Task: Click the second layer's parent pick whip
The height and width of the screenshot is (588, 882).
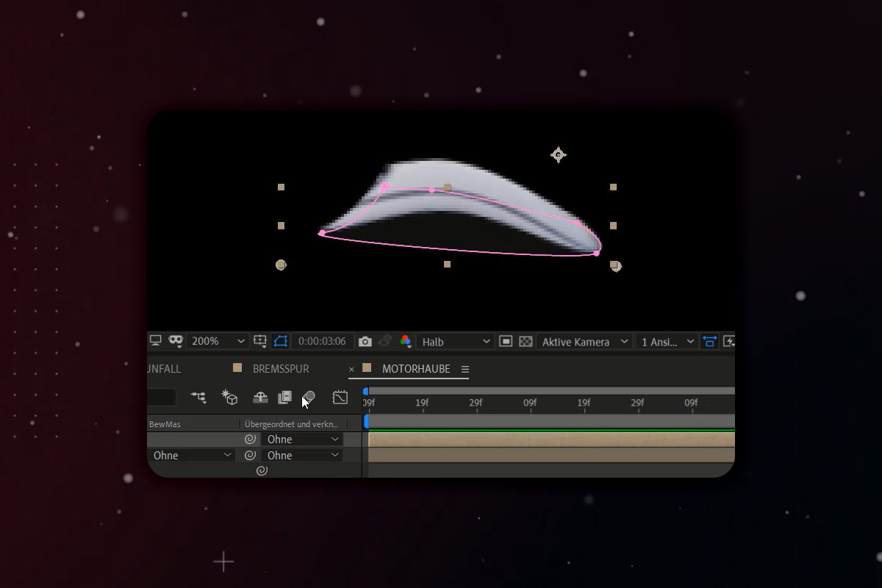Action: point(250,455)
